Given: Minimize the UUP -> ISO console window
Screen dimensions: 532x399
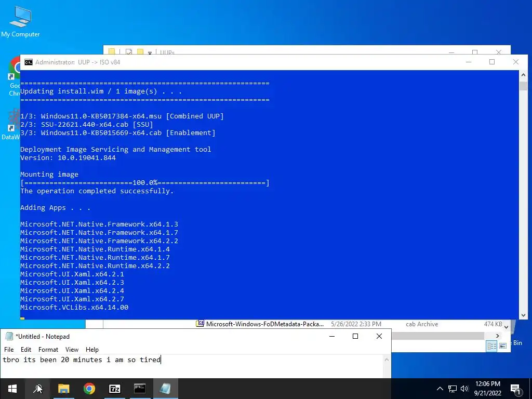Looking at the screenshot, I should coord(469,62).
